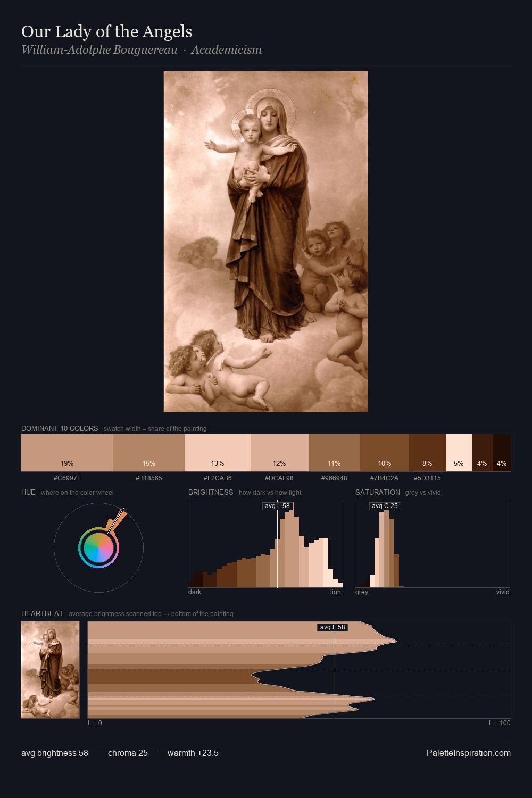Click the hex code #B18565
This screenshot has width=532, height=798.
click(x=149, y=478)
